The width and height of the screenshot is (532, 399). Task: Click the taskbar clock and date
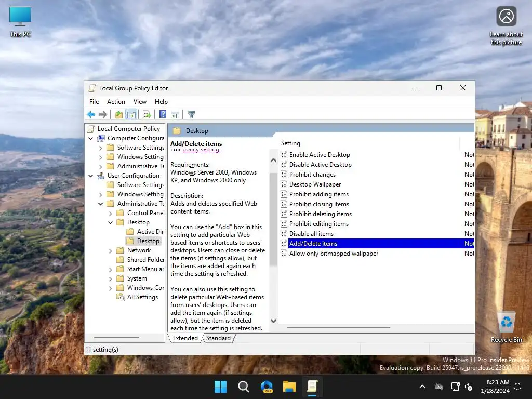coord(495,387)
